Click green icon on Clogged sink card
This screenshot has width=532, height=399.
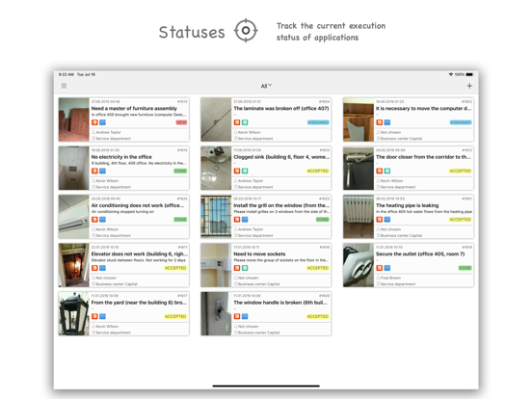245,171
